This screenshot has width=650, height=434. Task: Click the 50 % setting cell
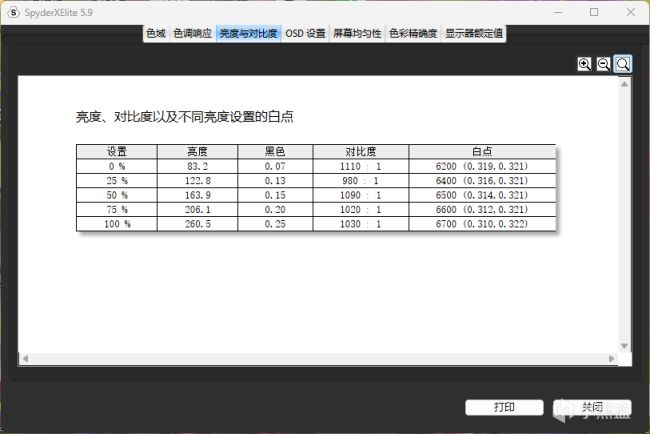coord(117,195)
